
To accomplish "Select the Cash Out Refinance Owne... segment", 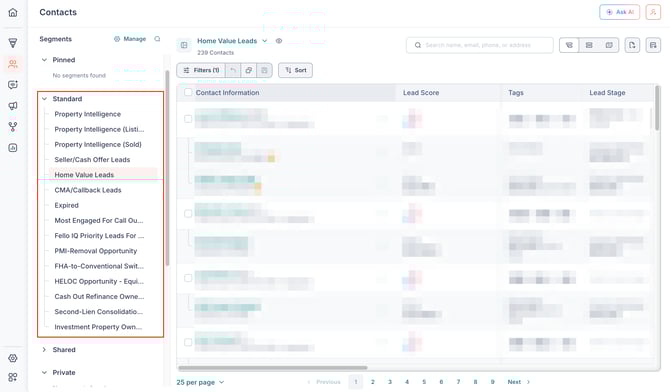I will point(99,297).
